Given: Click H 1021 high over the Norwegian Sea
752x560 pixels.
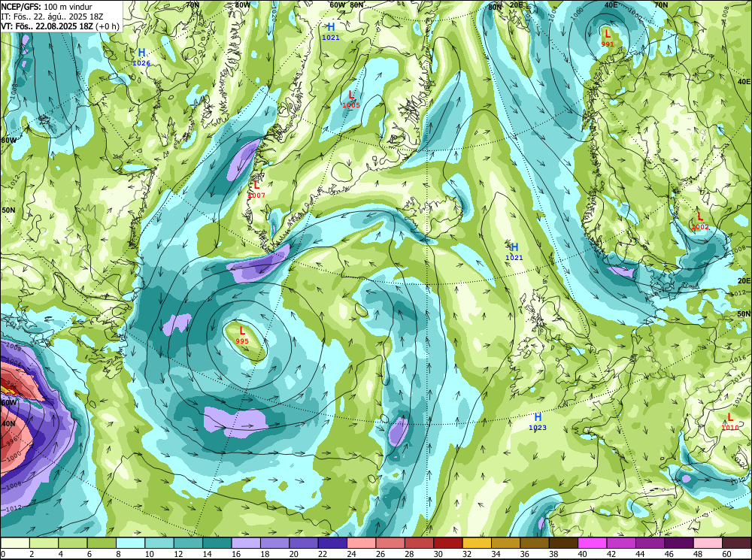Looking at the screenshot, I should [x=514, y=251].
